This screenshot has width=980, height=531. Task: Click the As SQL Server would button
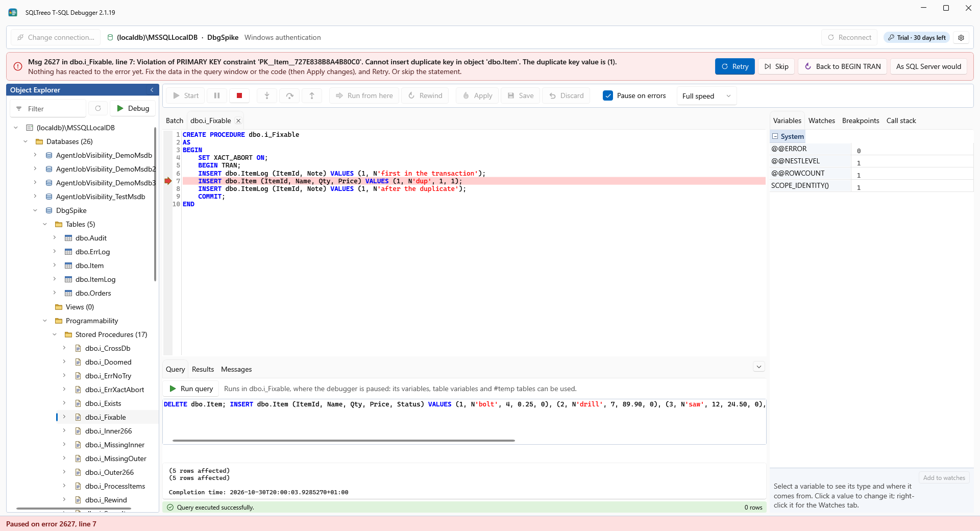coord(928,66)
